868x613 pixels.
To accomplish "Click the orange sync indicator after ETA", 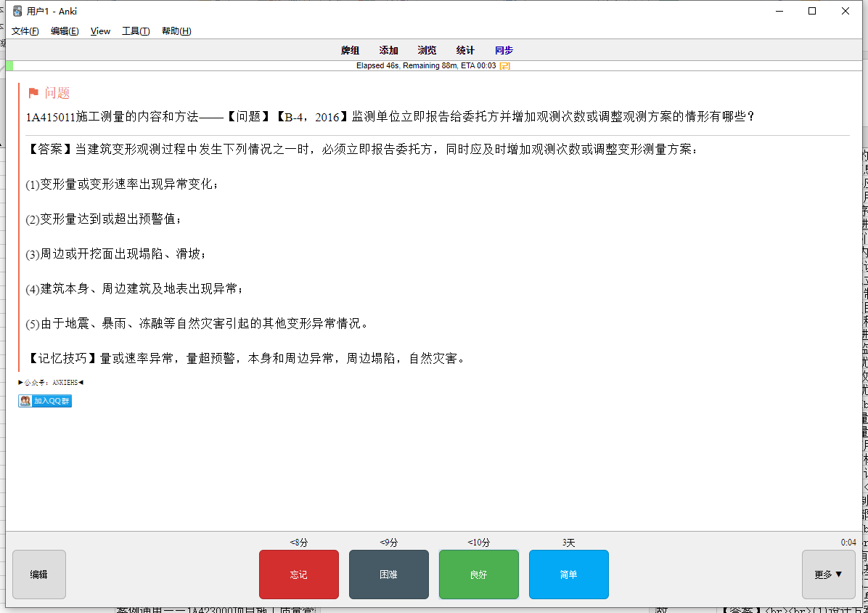I will coord(504,65).
